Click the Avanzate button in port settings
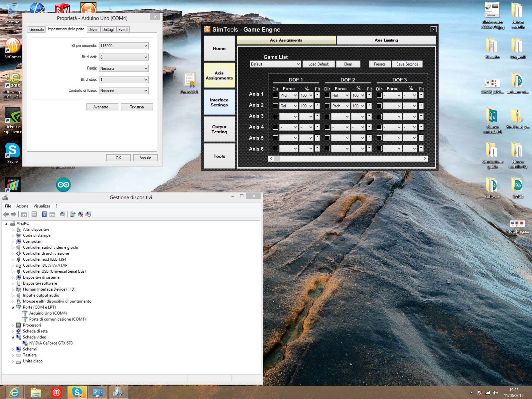The width and height of the screenshot is (532, 399). [x=102, y=107]
